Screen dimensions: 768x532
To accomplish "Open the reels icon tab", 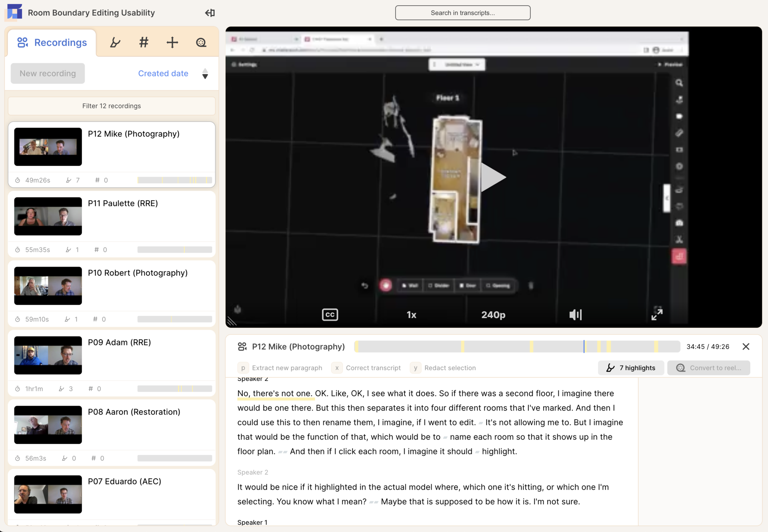I will click(201, 42).
